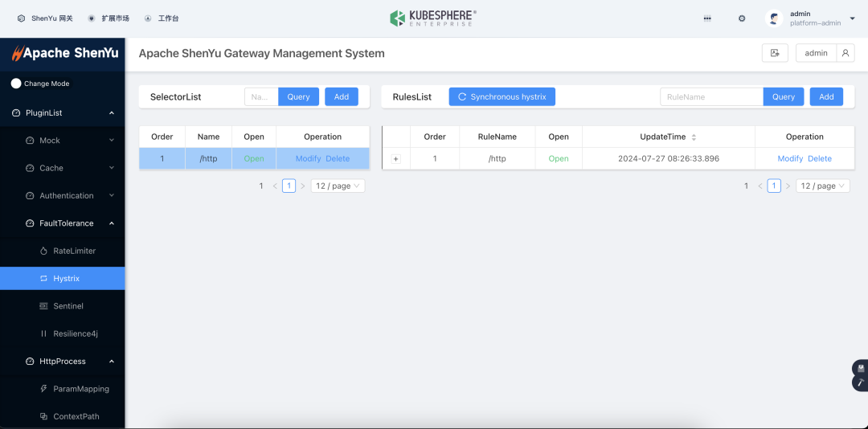Click the RateLimiter flame icon
Image resolution: width=868 pixels, height=429 pixels.
43,251
